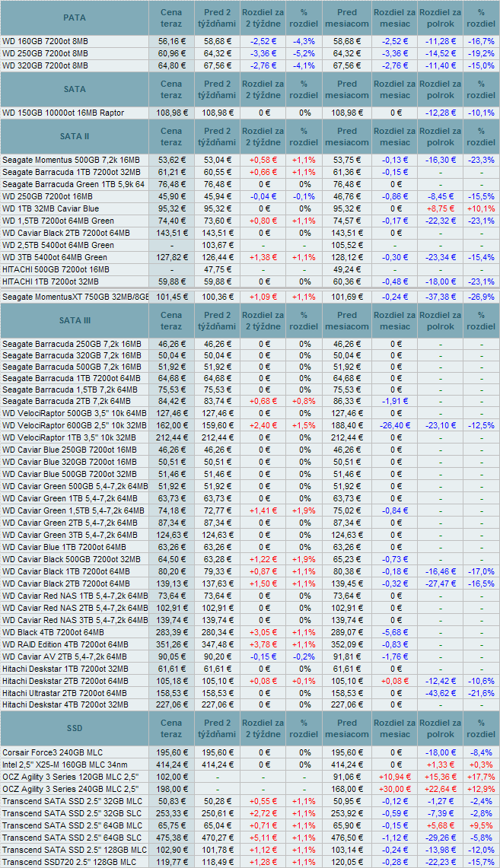Click the -29,26 € half-year difference cell
Image resolution: width=500 pixels, height=868 pixels.
[440, 838]
